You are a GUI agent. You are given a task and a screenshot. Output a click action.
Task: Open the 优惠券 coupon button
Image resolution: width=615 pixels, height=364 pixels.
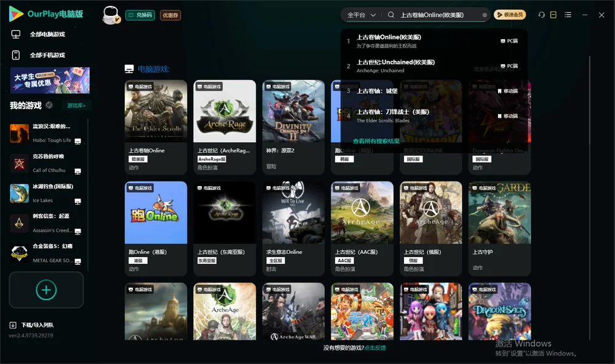[x=170, y=15]
